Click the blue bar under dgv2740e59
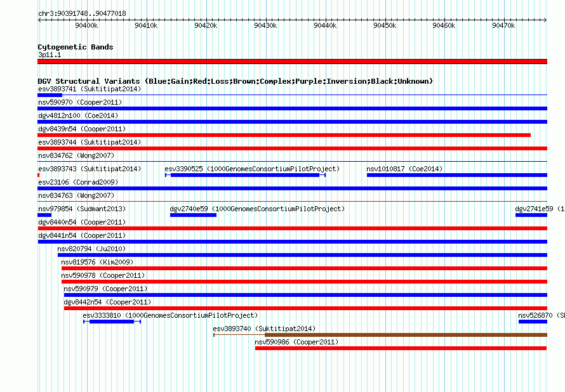 pyautogui.click(x=193, y=215)
